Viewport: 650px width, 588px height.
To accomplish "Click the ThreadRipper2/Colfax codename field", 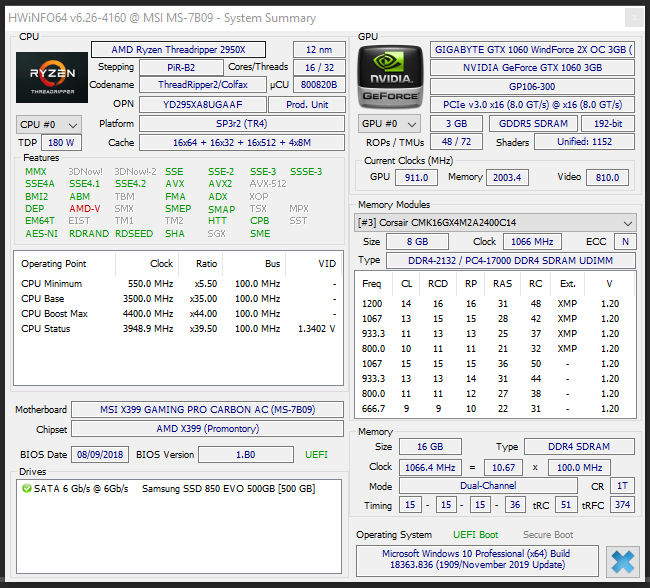I will (x=203, y=85).
